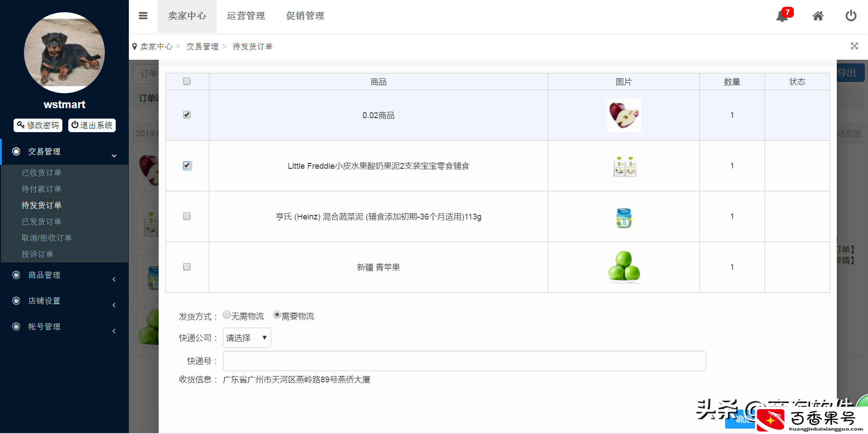Viewport: 868px width, 434px height.
Task: Click the 退出系统 button
Action: [92, 125]
